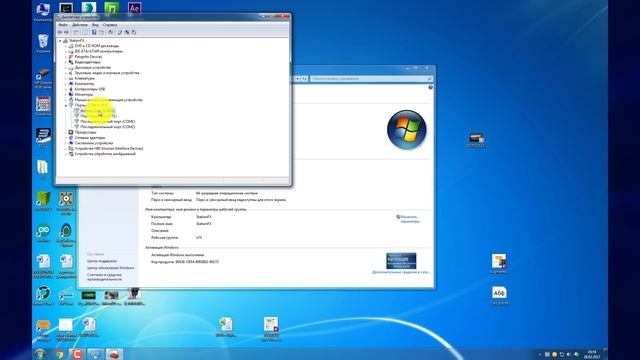This screenshot has width=640, height=360.
Task: Click the Процессоры category icon
Action: click(71, 132)
